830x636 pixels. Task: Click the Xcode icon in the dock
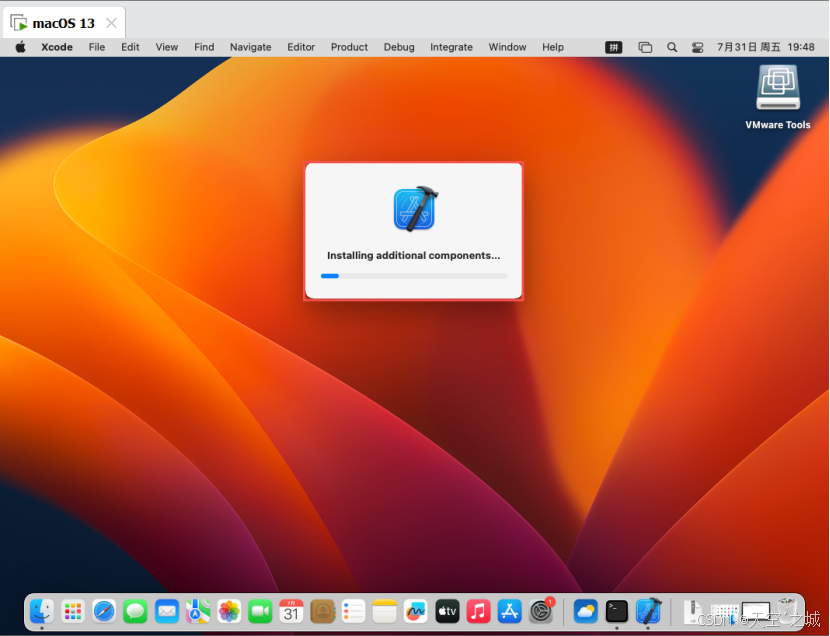click(648, 611)
